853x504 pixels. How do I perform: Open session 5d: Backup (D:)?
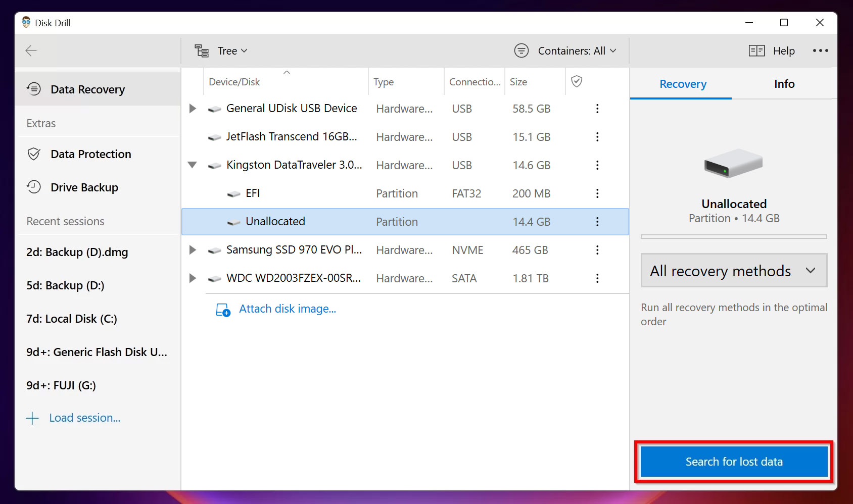click(65, 285)
